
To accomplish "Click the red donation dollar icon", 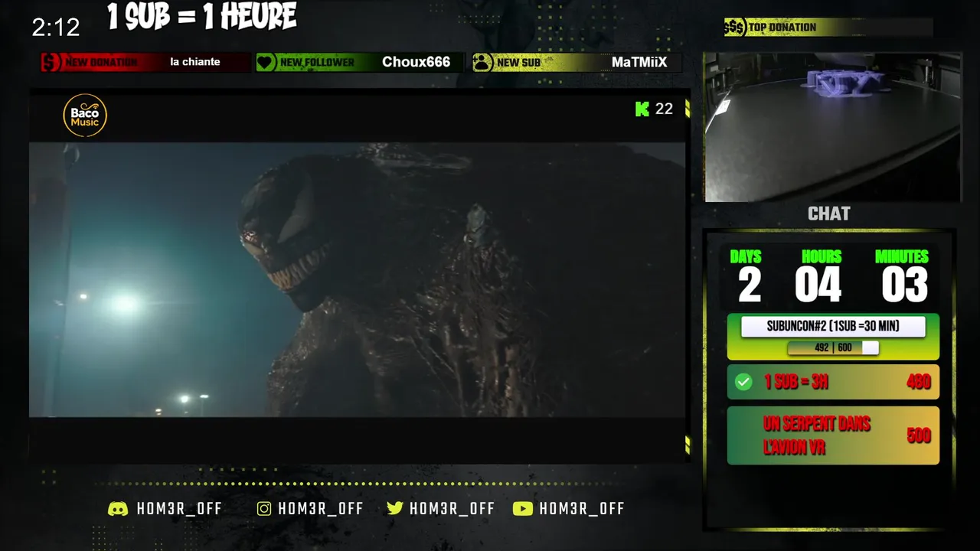I will coord(51,62).
